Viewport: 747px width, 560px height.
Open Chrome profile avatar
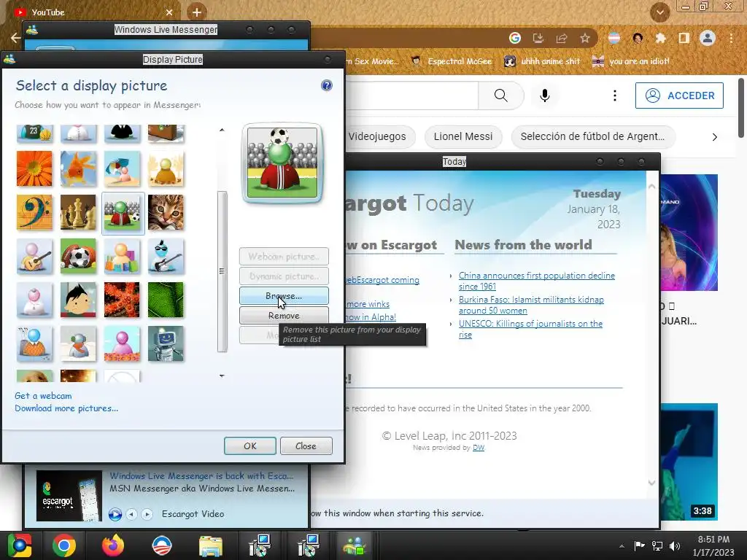[x=708, y=38]
